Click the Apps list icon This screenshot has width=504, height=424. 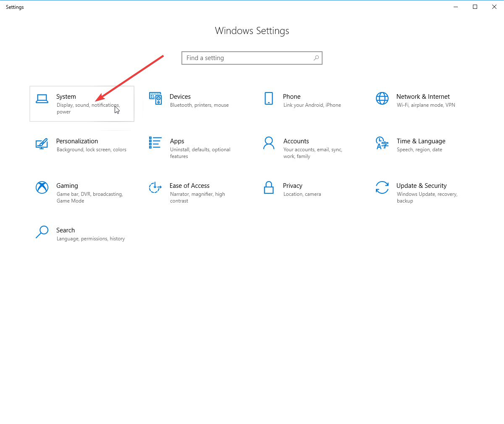[155, 143]
